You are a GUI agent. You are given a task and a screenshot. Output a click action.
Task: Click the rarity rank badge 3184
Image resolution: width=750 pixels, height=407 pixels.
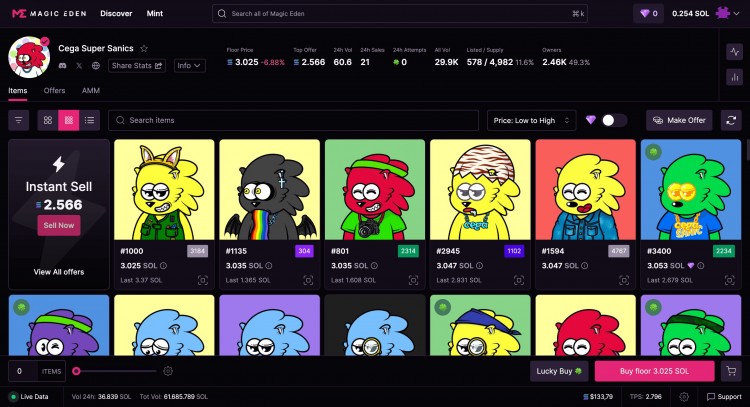[x=198, y=251]
